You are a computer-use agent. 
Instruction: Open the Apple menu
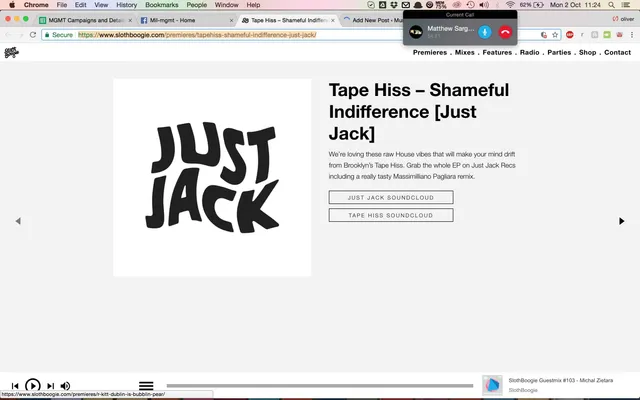[x=12, y=5]
